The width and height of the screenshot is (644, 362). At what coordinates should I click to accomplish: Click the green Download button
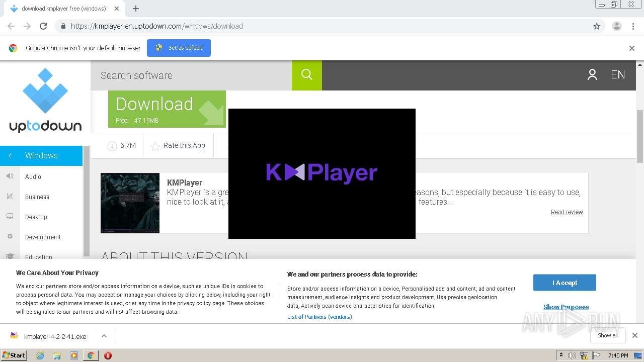click(x=167, y=109)
